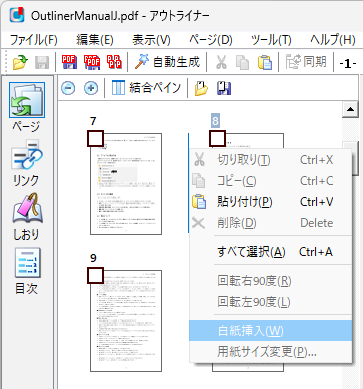Screen dimensions: 363x389
Task: Click the pane toolbar save-pages icon
Action: point(224,88)
